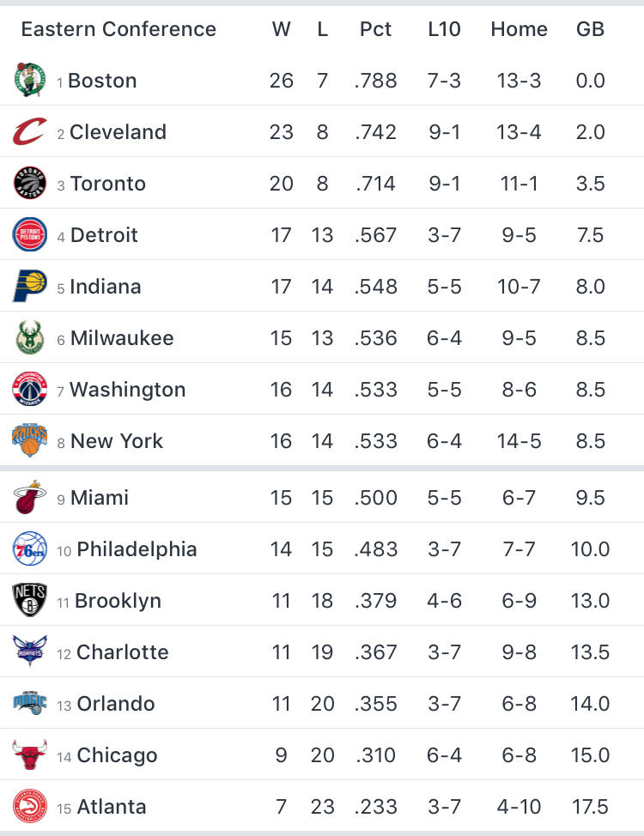The height and width of the screenshot is (836, 644).
Task: Open the Orlando team name link
Action: tap(116, 704)
